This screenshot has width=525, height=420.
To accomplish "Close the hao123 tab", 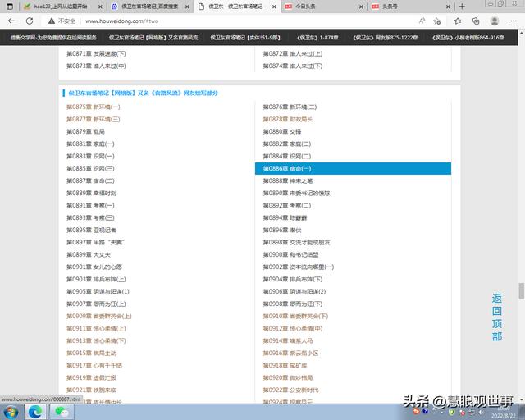I will click(x=100, y=7).
